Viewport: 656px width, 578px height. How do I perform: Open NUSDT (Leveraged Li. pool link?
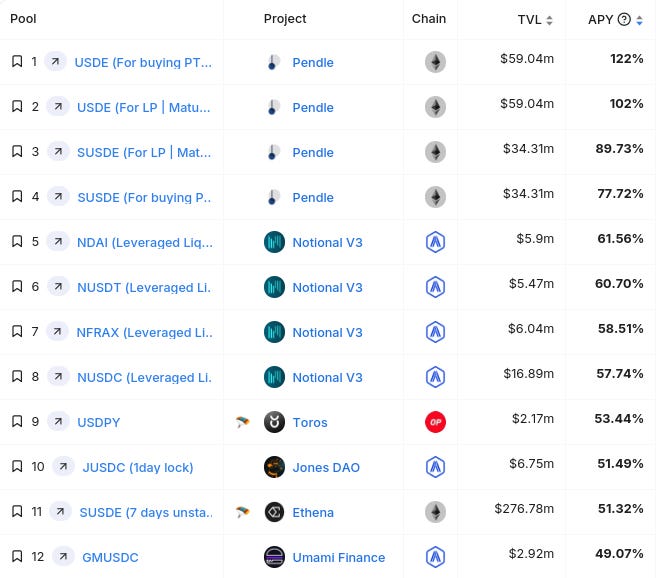(144, 287)
